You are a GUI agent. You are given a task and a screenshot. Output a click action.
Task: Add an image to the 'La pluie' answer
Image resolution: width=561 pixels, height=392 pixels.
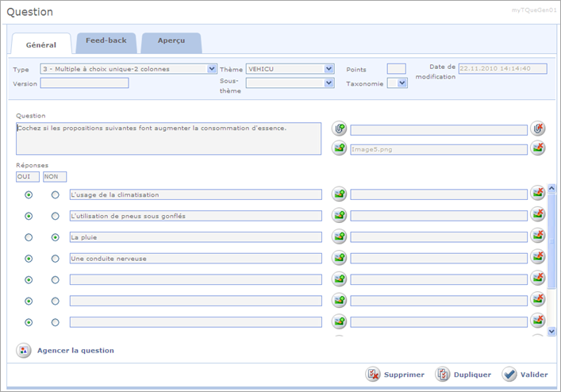(340, 236)
